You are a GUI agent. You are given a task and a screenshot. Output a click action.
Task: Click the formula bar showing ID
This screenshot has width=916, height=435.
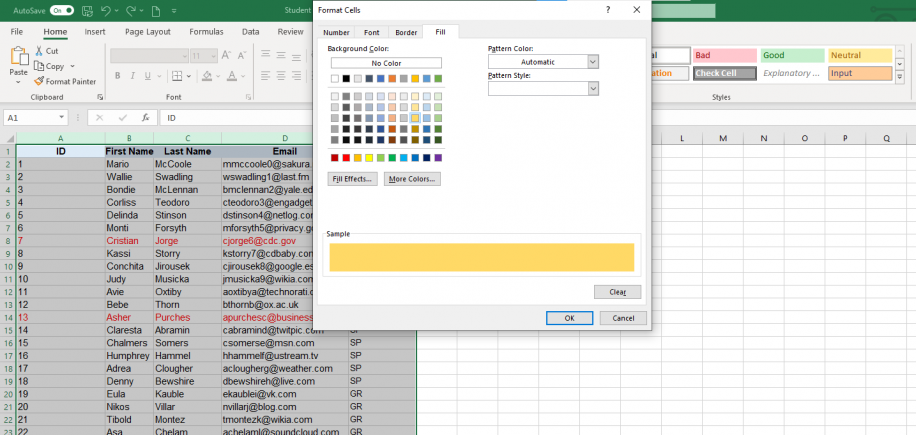point(237,118)
